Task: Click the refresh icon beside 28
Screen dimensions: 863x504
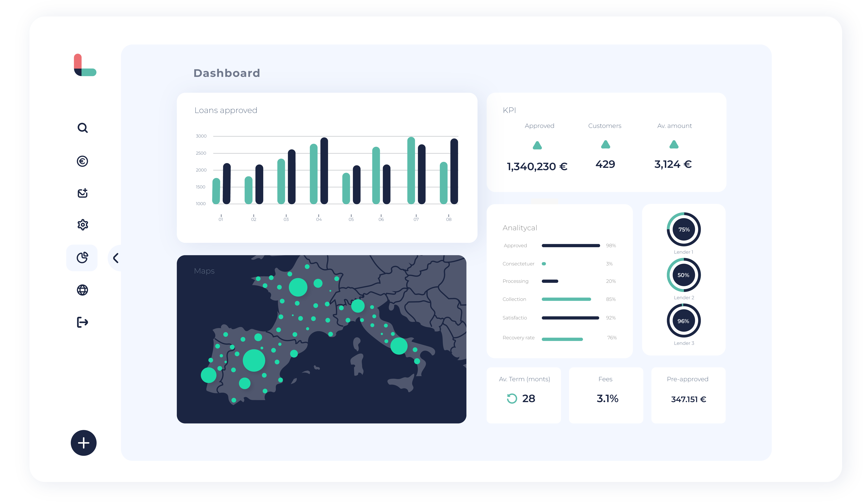Action: coord(512,398)
